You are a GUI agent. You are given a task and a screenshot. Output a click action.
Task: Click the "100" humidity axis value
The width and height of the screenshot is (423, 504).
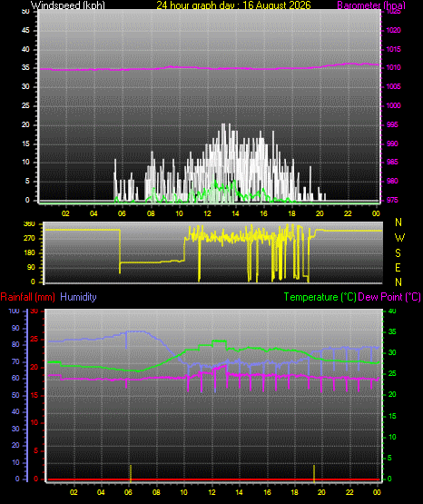coord(15,311)
